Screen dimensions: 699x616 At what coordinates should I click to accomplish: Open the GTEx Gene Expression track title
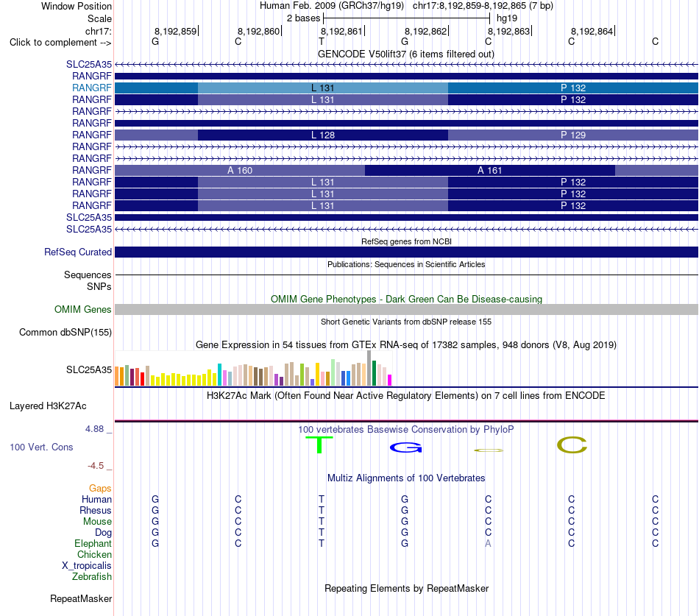pos(406,345)
